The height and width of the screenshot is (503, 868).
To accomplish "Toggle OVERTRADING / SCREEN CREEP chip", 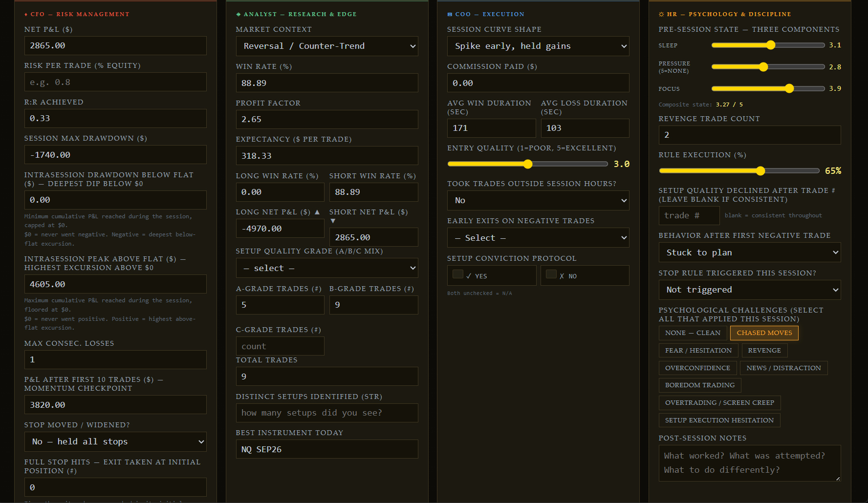I will coord(719,403).
